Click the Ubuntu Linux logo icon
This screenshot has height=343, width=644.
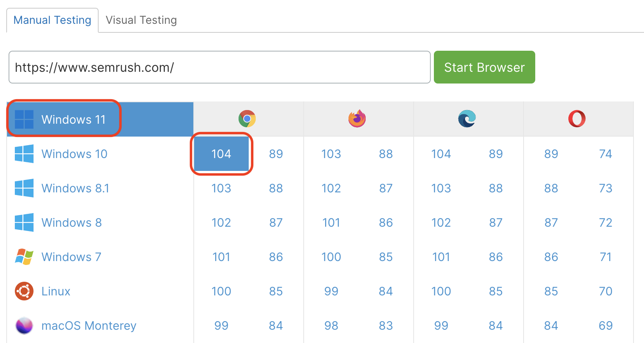click(x=24, y=291)
